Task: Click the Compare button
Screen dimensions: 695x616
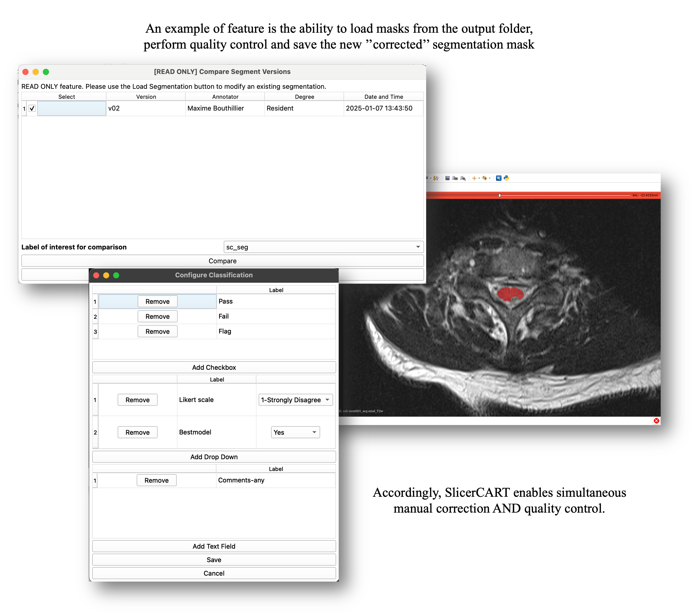Action: pos(222,261)
